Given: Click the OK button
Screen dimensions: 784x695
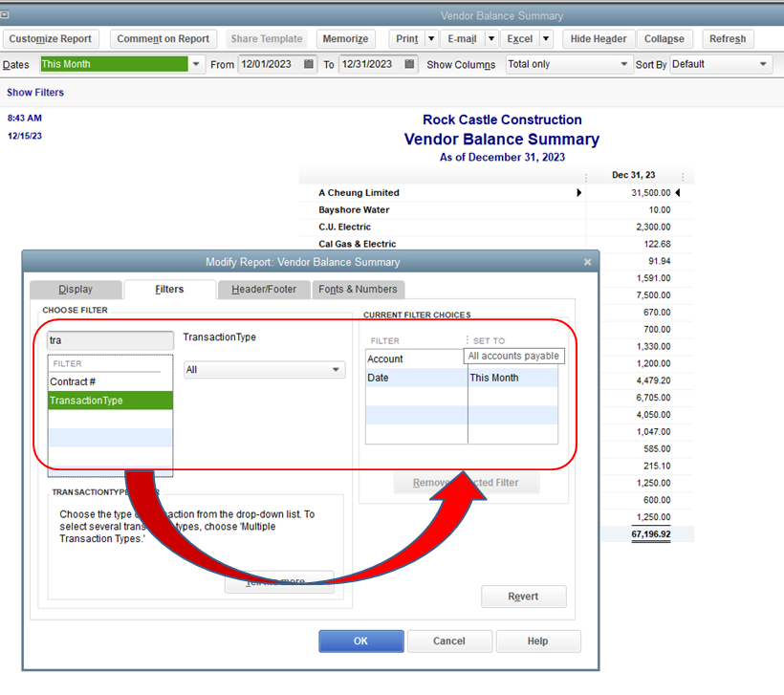Looking at the screenshot, I should (360, 641).
